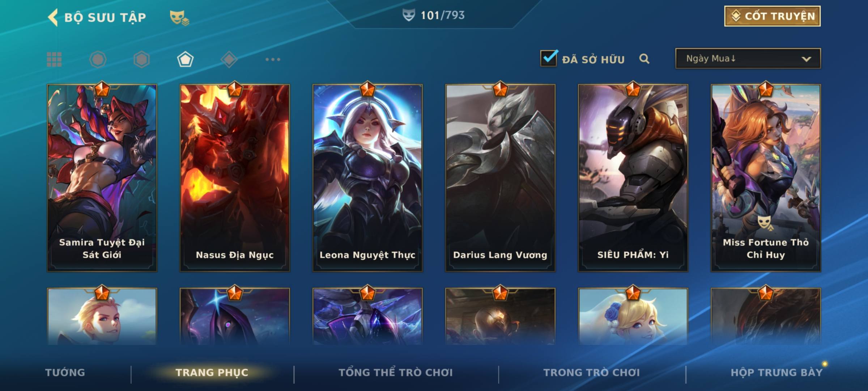Open the Trong Trò Chơi tab
The height and width of the screenshot is (391, 868).
click(x=592, y=373)
